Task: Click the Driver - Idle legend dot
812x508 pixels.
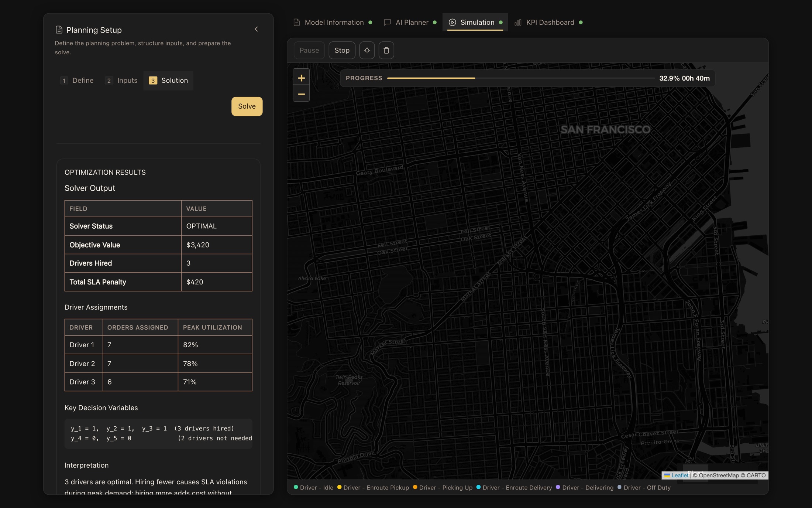Action: (x=296, y=487)
